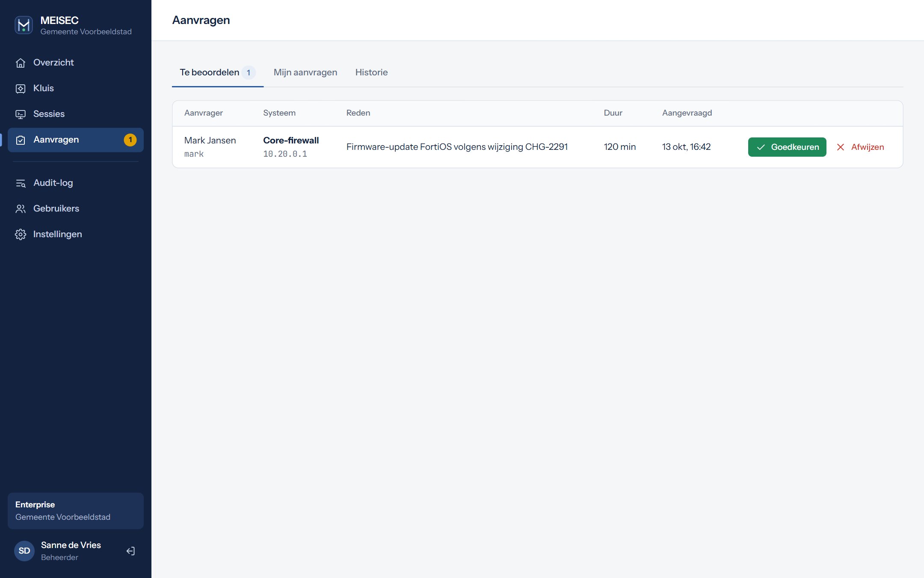Click Gemeente Voorbeeldstad under MEISEC
This screenshot has height=578, width=924.
coord(86,32)
